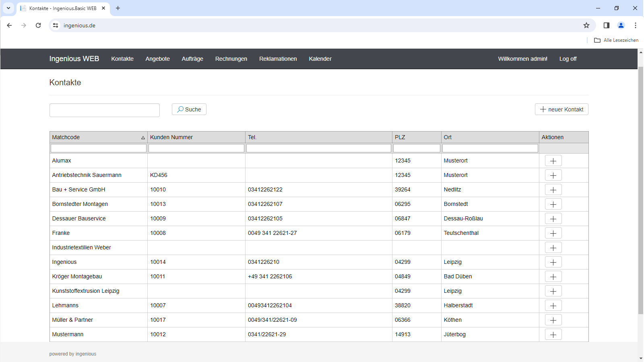644x362 pixels.
Task: Open the Kalender page
Action: tap(320, 59)
